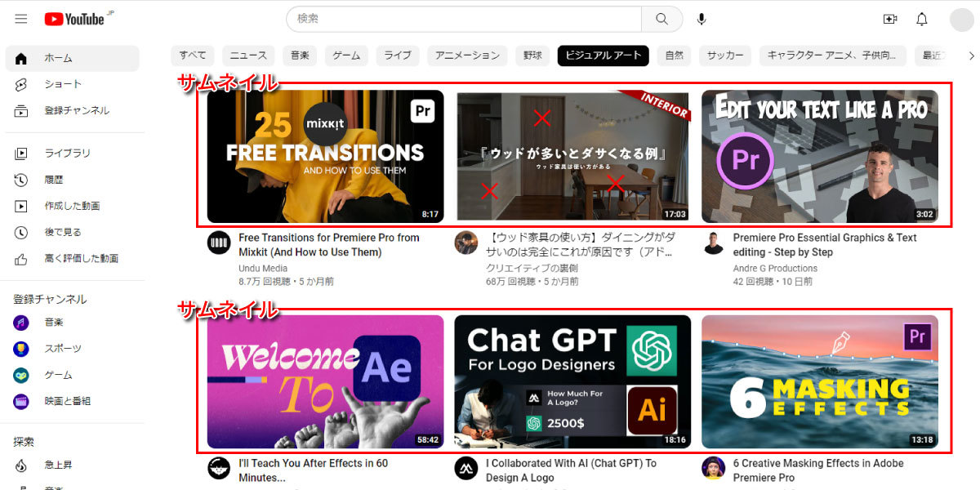This screenshot has height=490, width=980.
Task: Open the ウッドが多いとダサくなる例 thumbnail
Action: pyautogui.click(x=572, y=156)
